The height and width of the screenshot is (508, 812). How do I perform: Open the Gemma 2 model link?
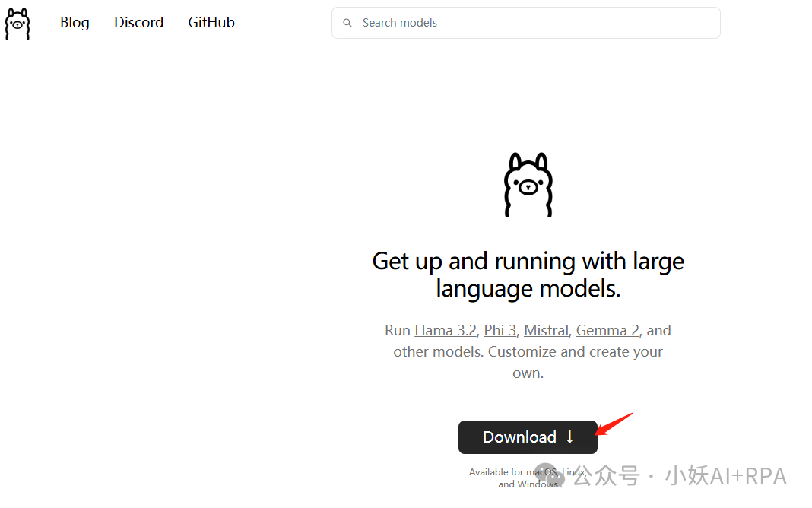607,330
